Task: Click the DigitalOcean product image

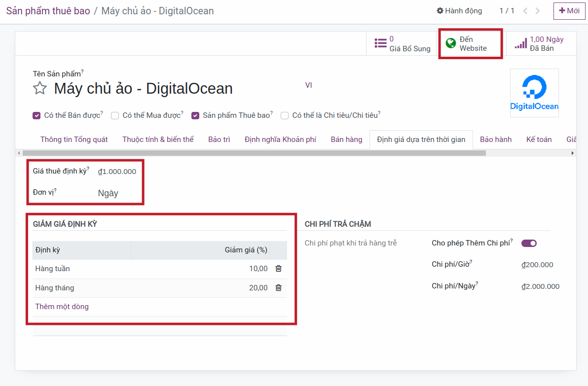Action: tap(534, 93)
